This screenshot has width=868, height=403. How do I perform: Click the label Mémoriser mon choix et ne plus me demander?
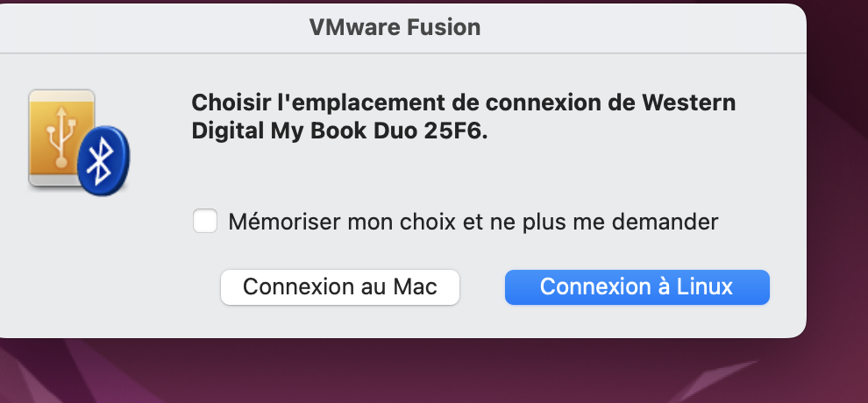pos(473,222)
